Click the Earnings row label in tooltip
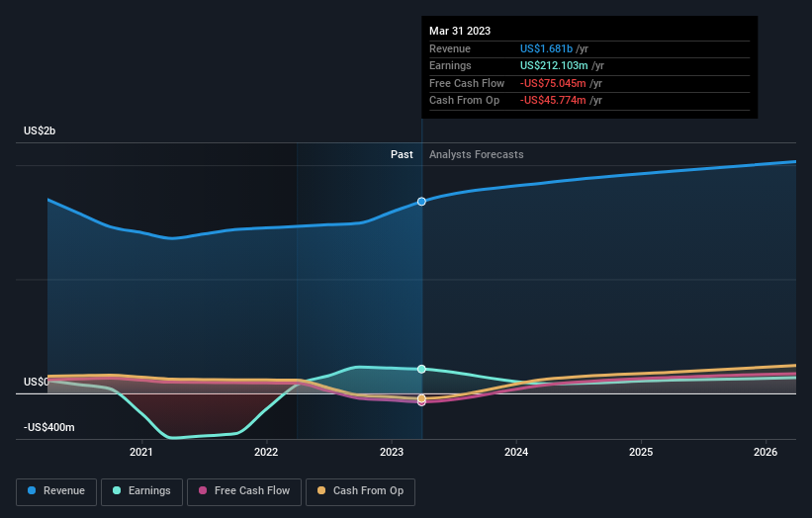Viewport: 812px width, 518px height. pos(451,65)
